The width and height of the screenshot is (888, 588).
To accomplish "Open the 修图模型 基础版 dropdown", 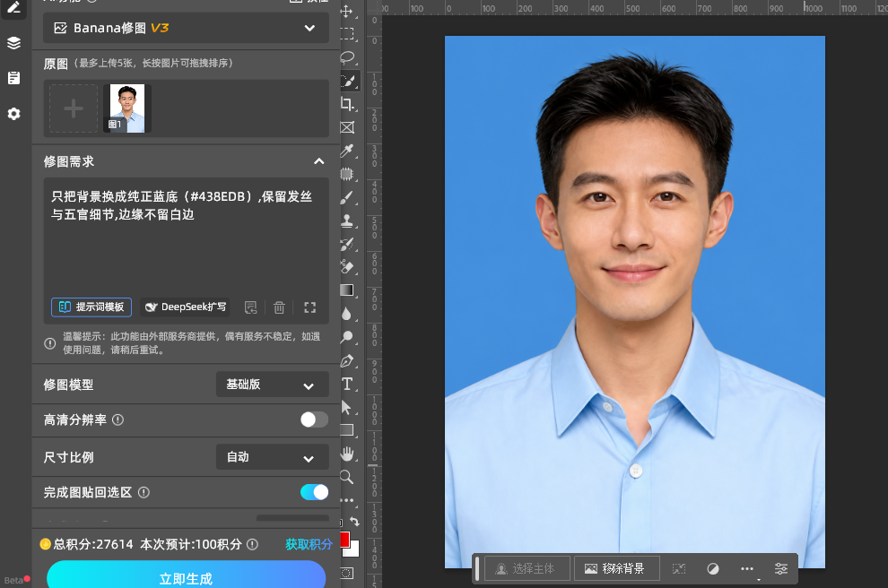I will (x=273, y=385).
